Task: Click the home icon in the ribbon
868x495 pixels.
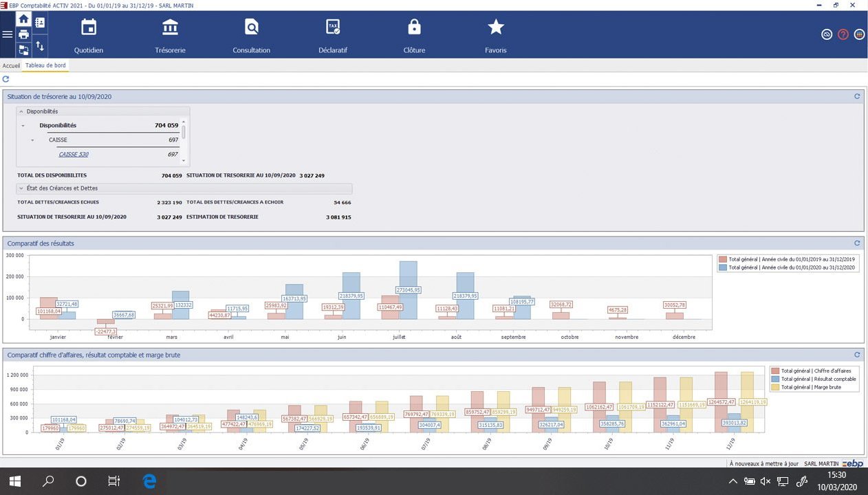Action: (24, 20)
